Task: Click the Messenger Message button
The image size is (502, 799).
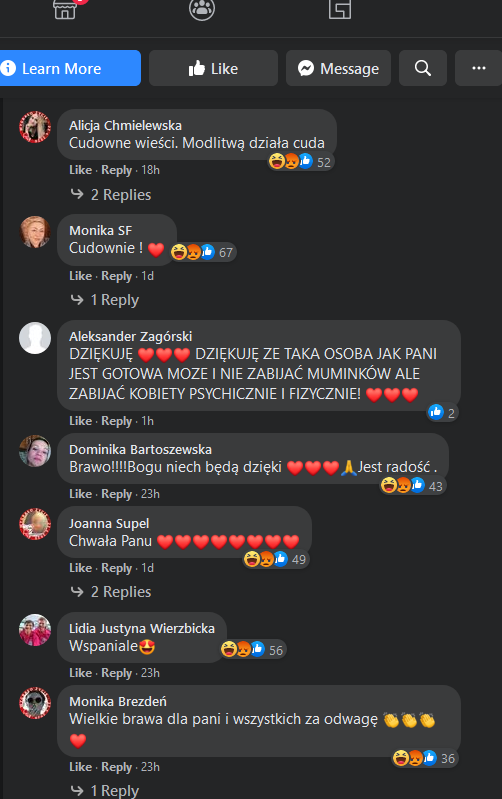Action: pos(338,68)
